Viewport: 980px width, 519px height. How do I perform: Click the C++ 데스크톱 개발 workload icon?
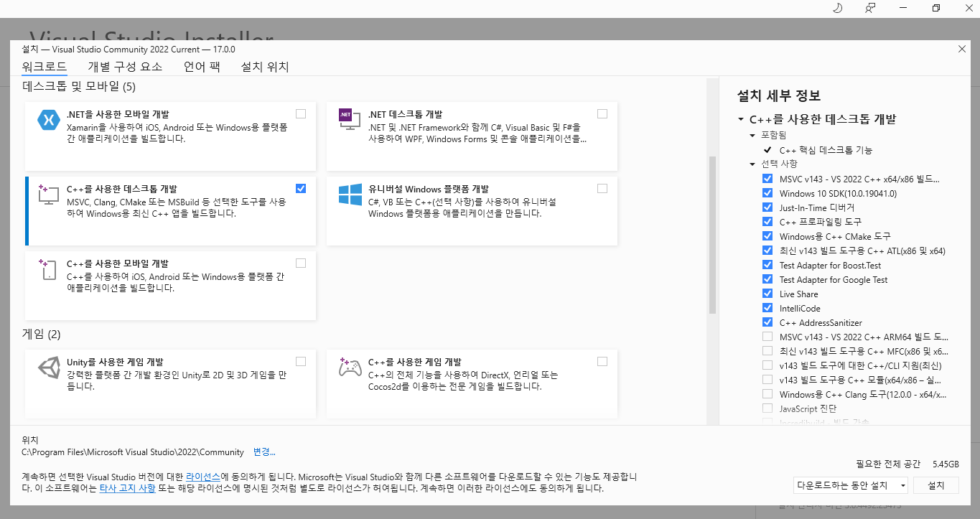tap(47, 196)
